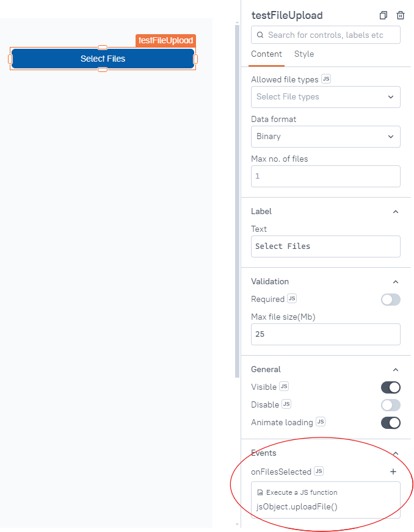This screenshot has width=414, height=532.
Task: Click the Select Files button on canvas
Action: tap(103, 59)
